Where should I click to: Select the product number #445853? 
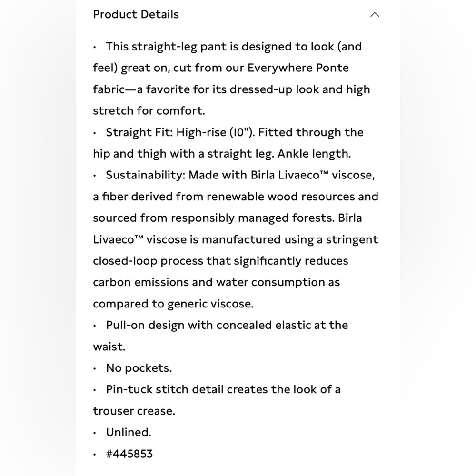point(129,454)
